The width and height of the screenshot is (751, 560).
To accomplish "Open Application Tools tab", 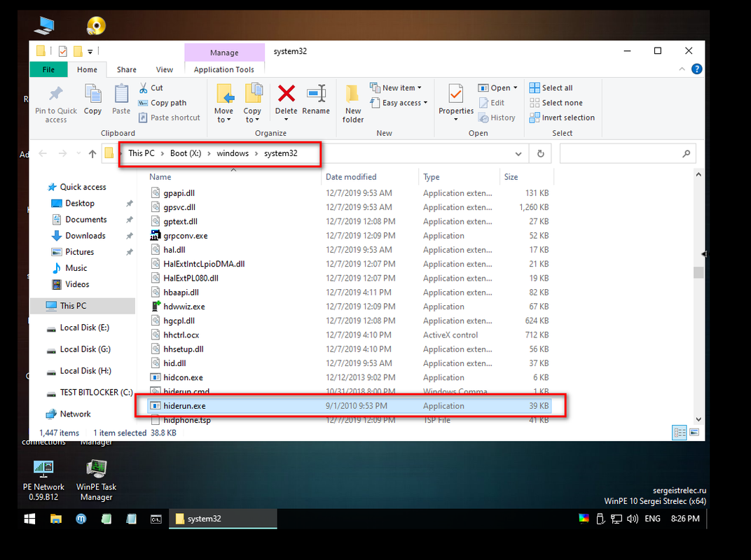I will tap(223, 69).
